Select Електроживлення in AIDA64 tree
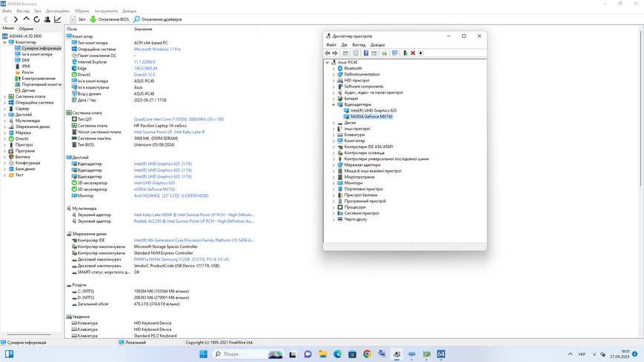The height and width of the screenshot is (362, 644). coord(39,78)
